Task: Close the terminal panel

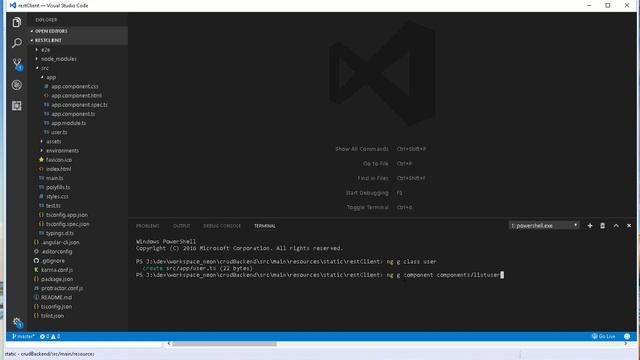Action: pos(629,226)
